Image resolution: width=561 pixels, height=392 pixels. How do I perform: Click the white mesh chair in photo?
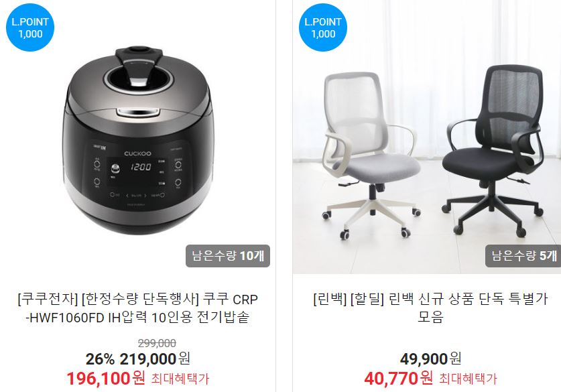pyautogui.click(x=370, y=155)
